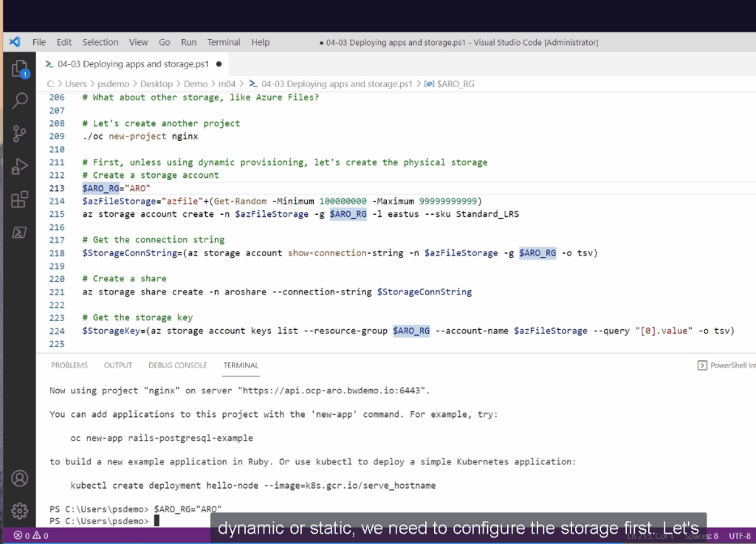Open the Explorer view in activity bar
Viewport: 756px width, 544px height.
click(20, 69)
